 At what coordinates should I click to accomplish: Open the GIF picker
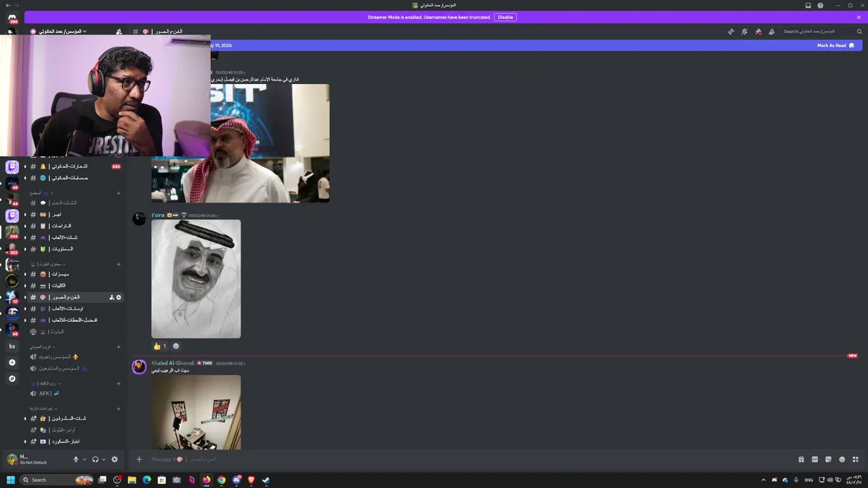click(814, 460)
